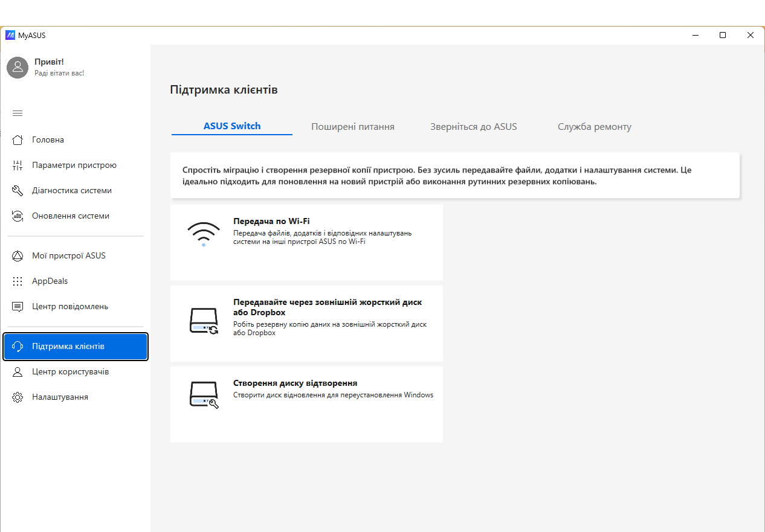
Task: Click the Центр повідомлень message icon
Action: pyautogui.click(x=18, y=306)
